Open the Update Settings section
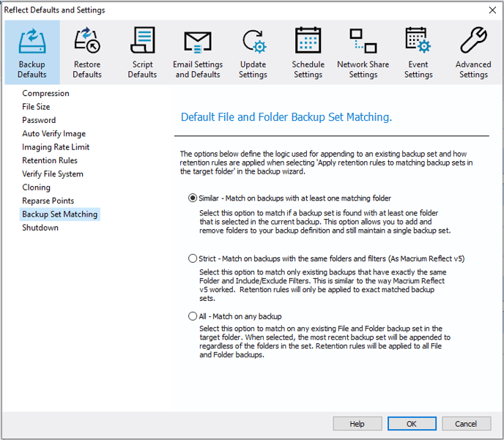The height and width of the screenshot is (440, 504). 253,53
